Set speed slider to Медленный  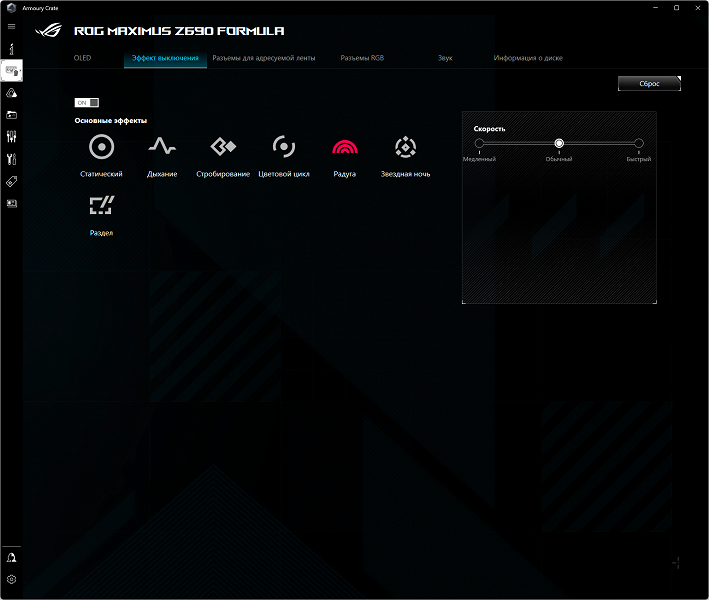tap(479, 143)
